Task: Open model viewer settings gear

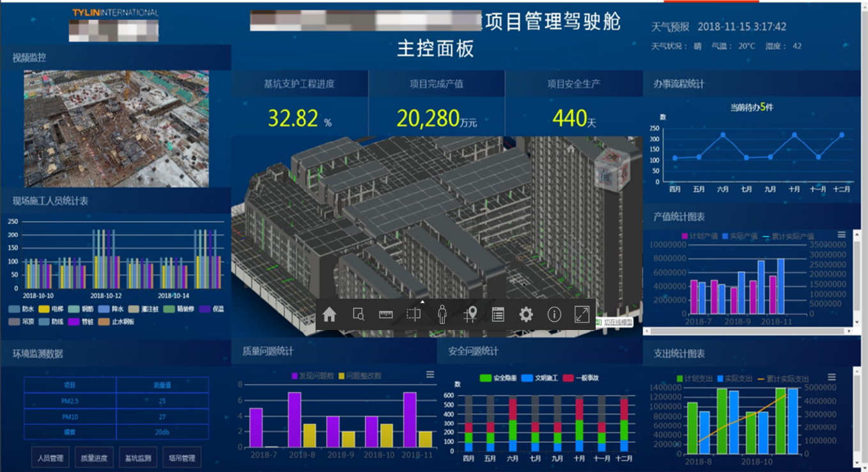Action: (x=526, y=315)
